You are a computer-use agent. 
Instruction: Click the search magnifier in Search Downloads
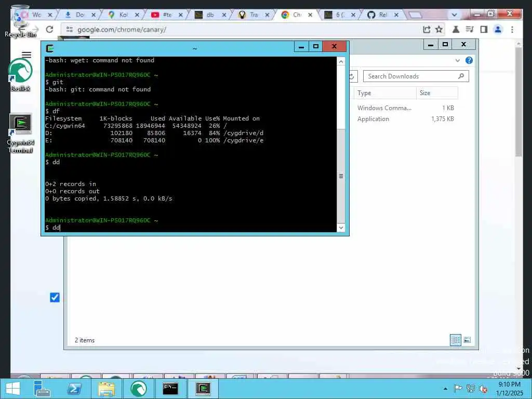click(x=461, y=76)
